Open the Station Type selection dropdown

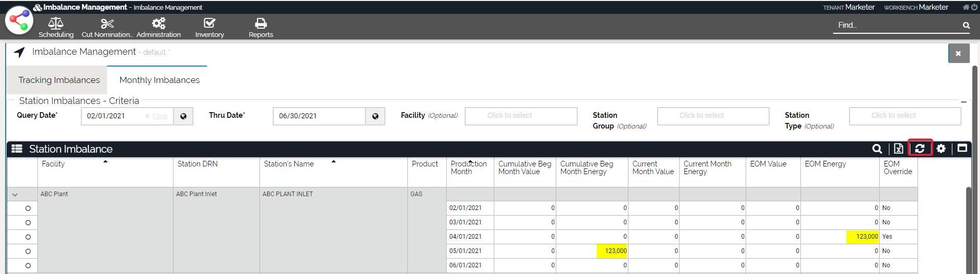(x=904, y=116)
